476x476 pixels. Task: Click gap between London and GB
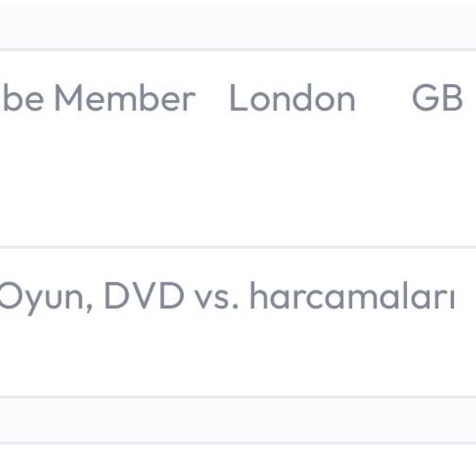pyautogui.click(x=384, y=99)
